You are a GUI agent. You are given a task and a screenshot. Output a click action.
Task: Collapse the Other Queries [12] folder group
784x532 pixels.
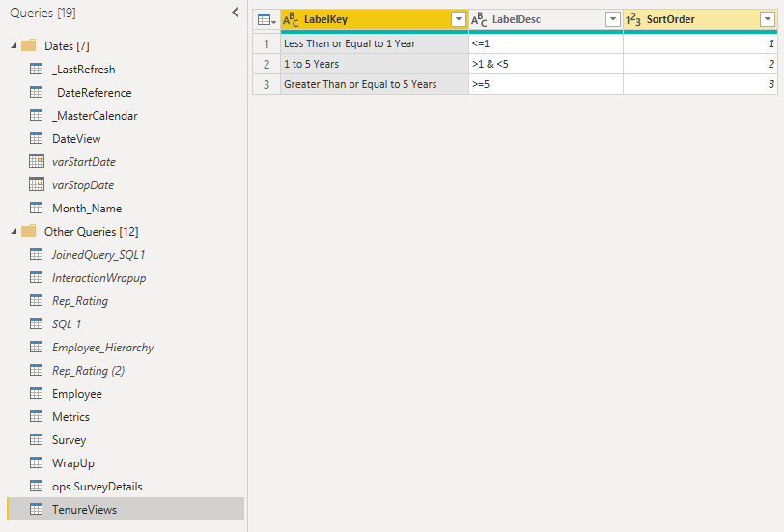[14, 232]
